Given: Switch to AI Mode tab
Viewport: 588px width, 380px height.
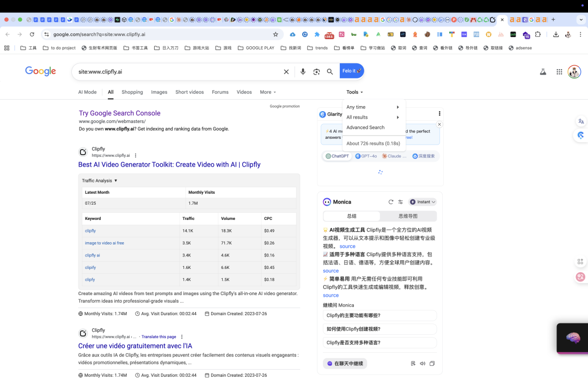Looking at the screenshot, I should [87, 92].
